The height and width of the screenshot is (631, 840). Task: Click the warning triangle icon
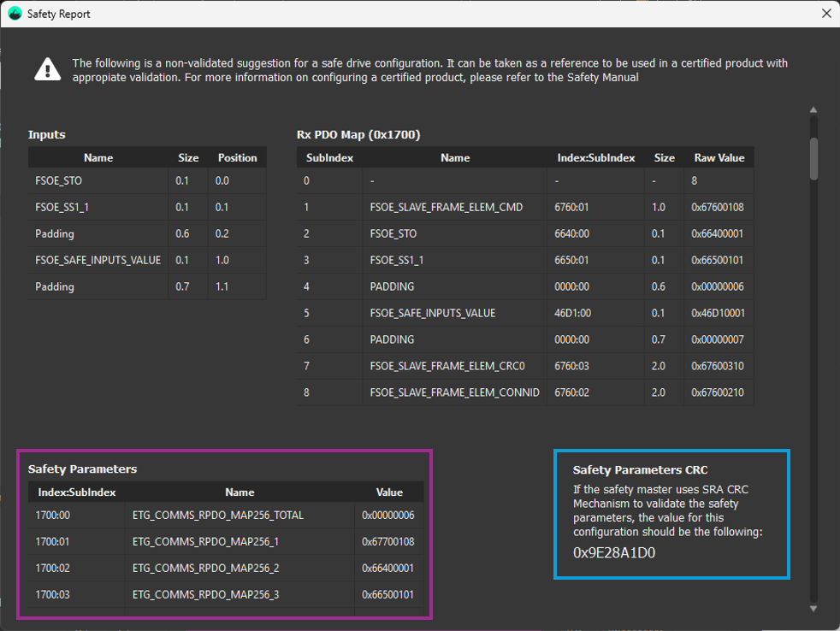coord(47,69)
